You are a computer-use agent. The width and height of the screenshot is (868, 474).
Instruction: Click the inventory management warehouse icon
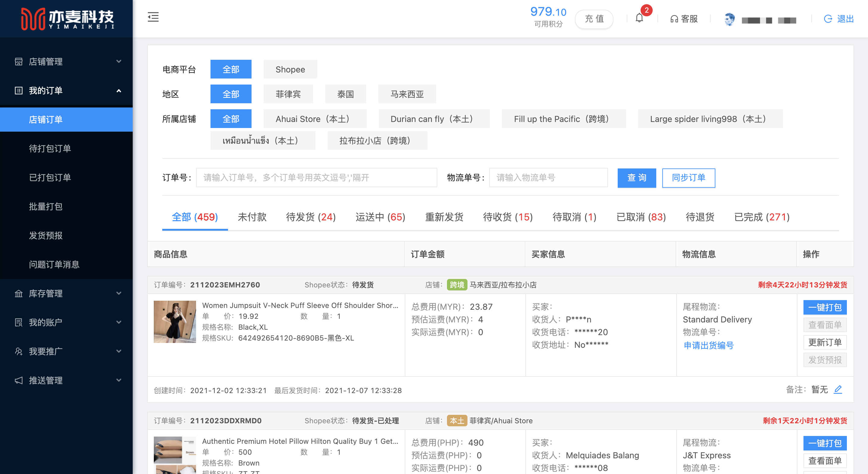18,293
